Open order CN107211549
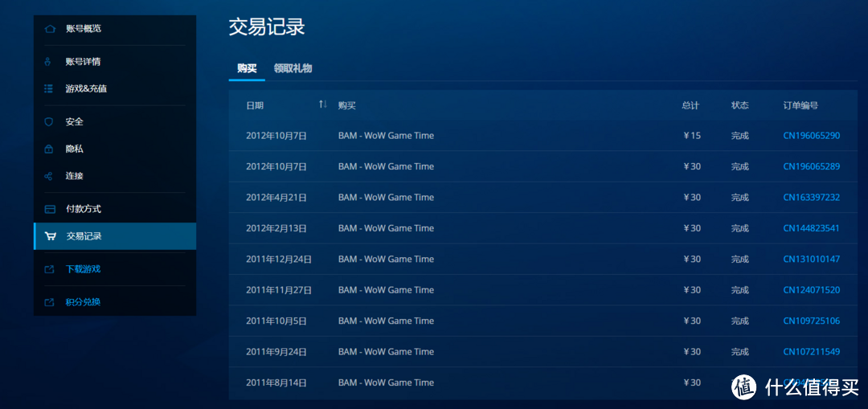The height and width of the screenshot is (409, 868). 812,352
